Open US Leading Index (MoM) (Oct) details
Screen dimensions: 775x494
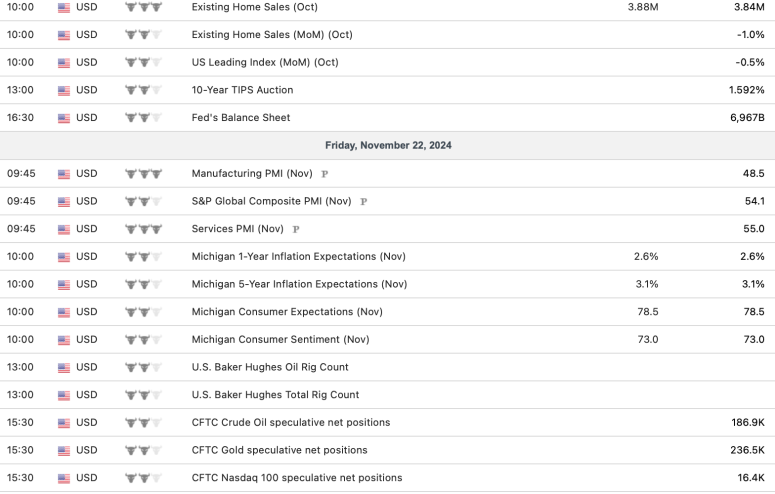(265, 62)
